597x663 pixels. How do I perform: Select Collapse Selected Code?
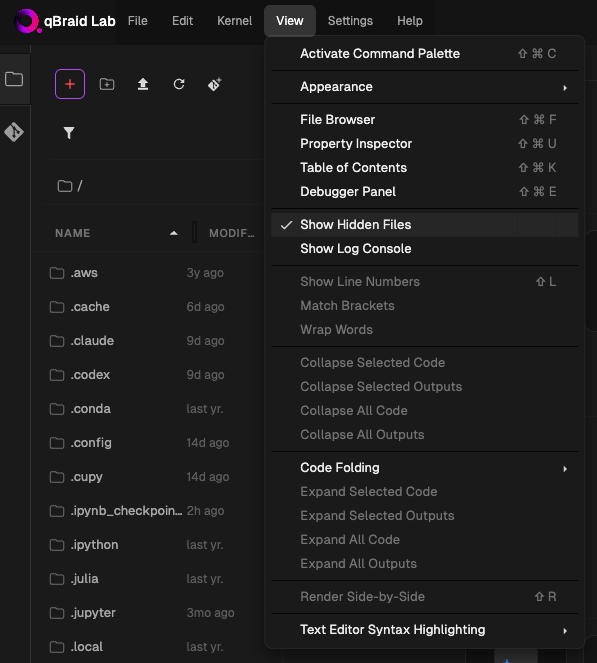click(x=424, y=363)
